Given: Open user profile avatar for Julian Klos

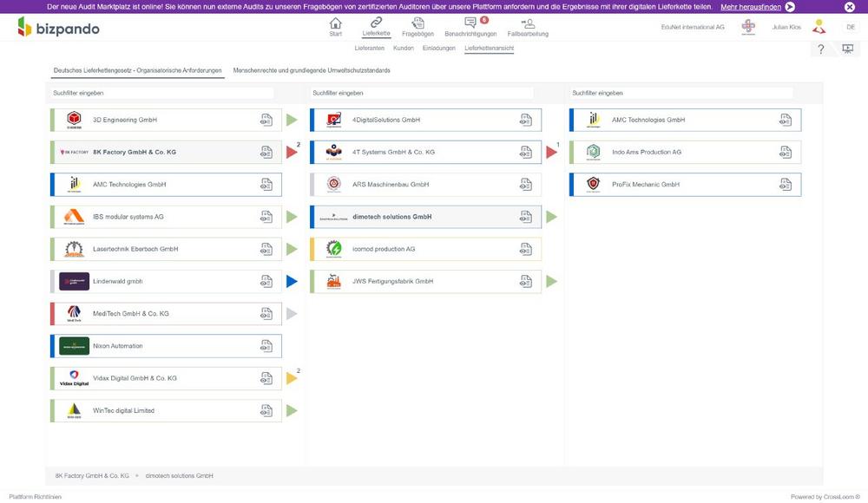Looking at the screenshot, I should [x=819, y=27].
